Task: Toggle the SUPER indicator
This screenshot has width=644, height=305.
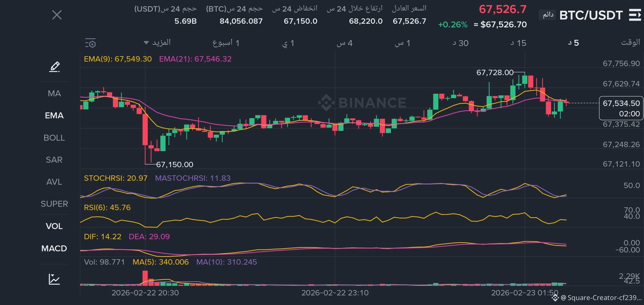Action: (x=54, y=204)
